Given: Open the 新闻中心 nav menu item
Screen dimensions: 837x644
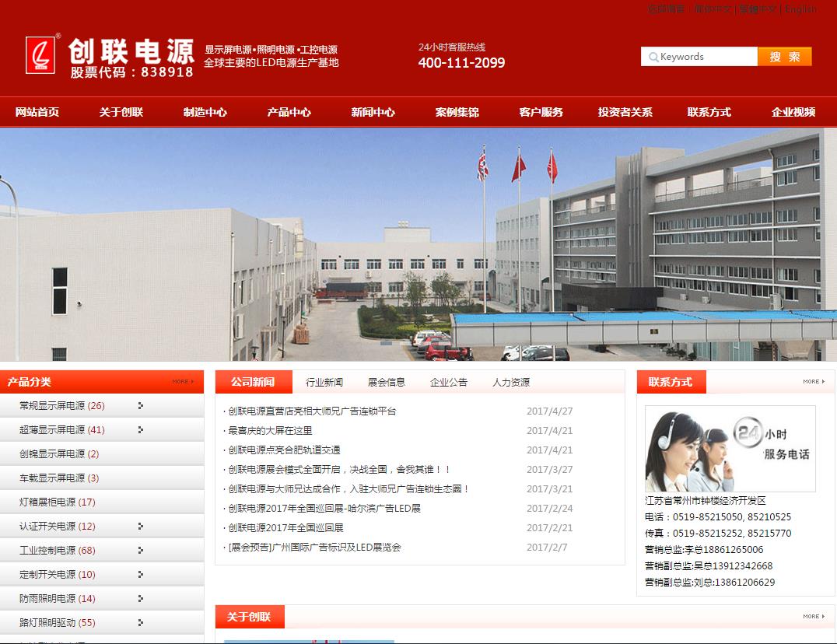Looking at the screenshot, I should (x=373, y=112).
